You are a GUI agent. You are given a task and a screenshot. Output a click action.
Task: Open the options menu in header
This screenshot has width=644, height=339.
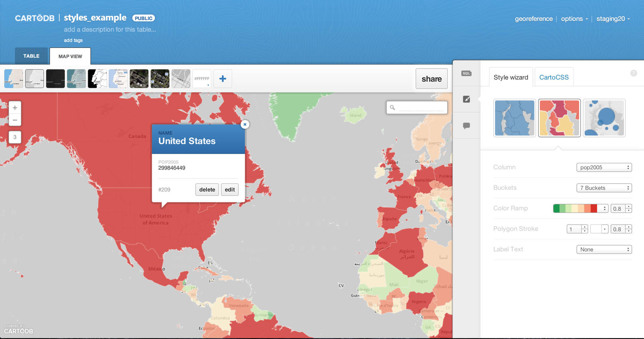574,19
